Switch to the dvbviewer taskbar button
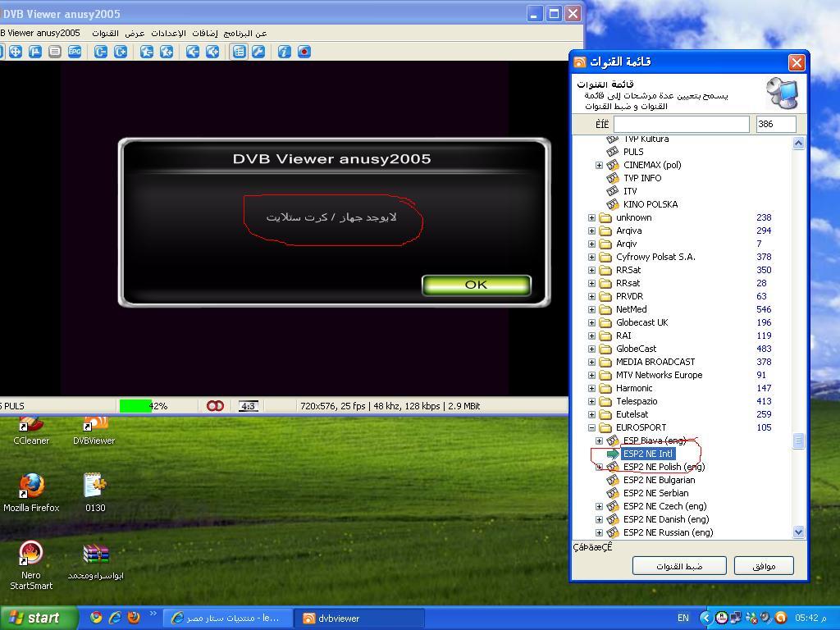 coord(359,619)
